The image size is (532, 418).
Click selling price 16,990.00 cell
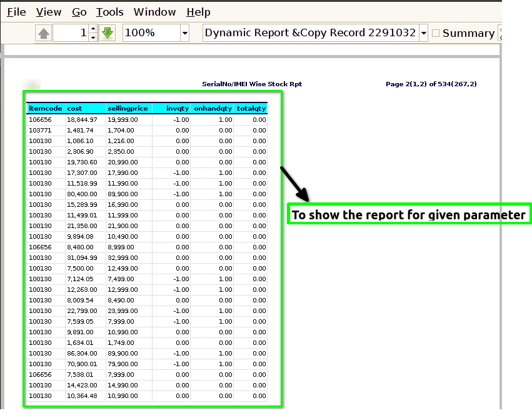pyautogui.click(x=123, y=204)
